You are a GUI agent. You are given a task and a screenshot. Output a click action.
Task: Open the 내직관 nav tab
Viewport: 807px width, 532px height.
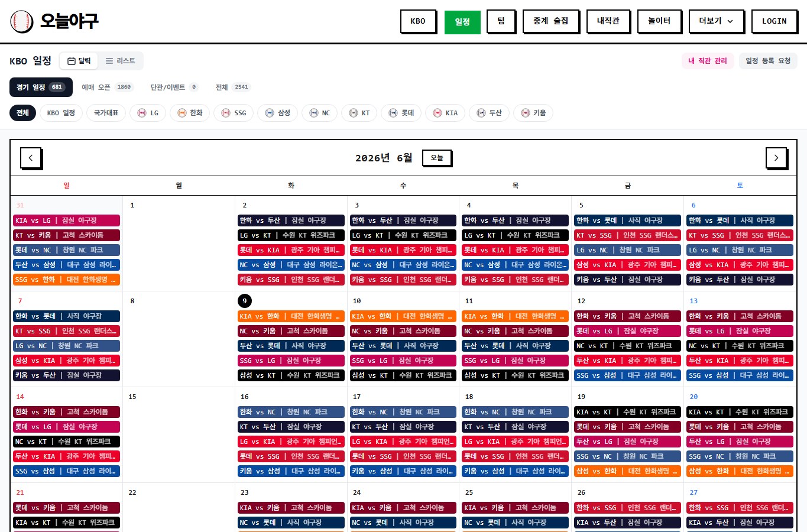pos(608,21)
